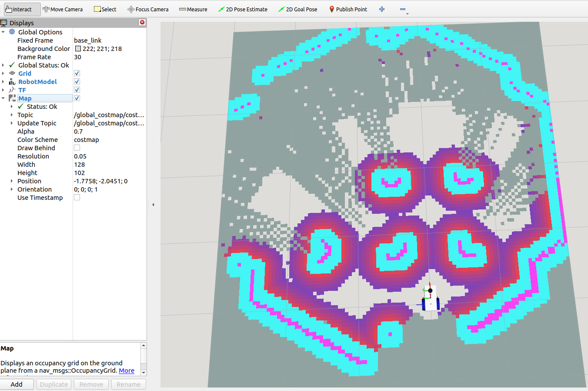The height and width of the screenshot is (391, 588).
Task: Click the robot model in 3D view
Action: (430, 299)
